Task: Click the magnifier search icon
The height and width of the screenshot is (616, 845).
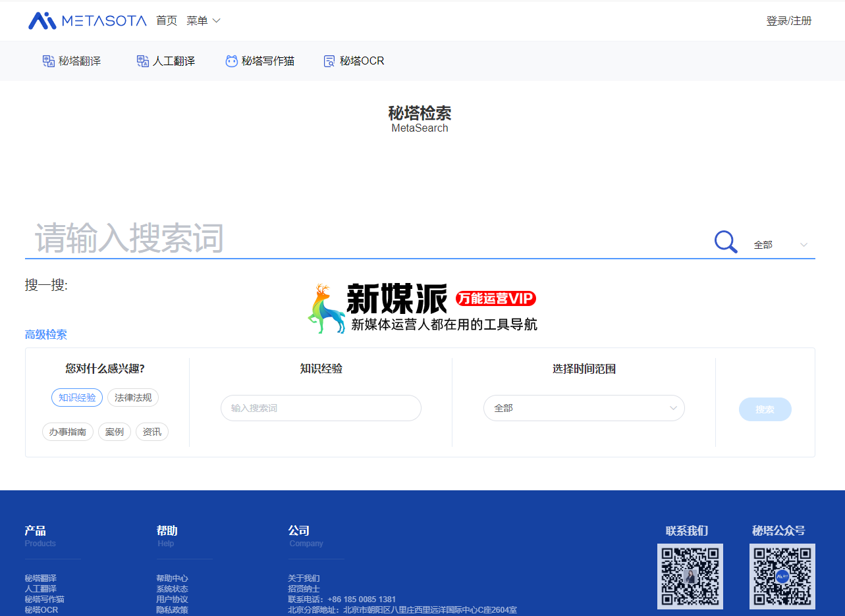Action: coord(726,242)
